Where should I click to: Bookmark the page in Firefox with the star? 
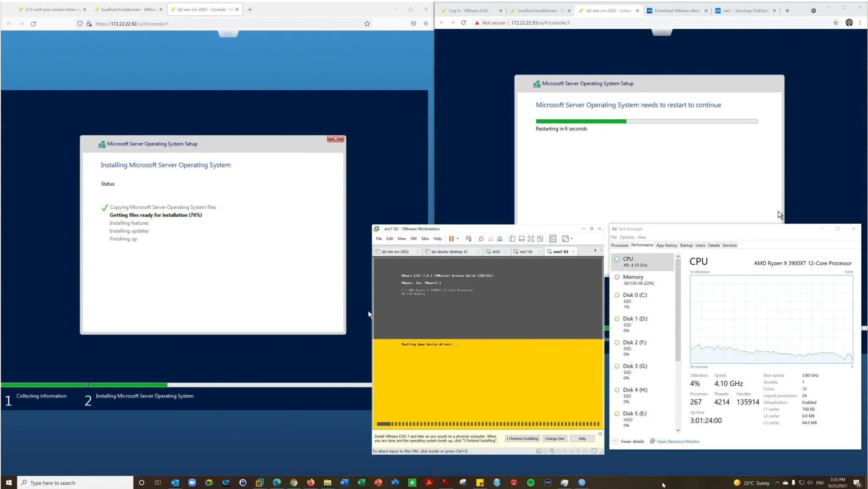click(367, 24)
